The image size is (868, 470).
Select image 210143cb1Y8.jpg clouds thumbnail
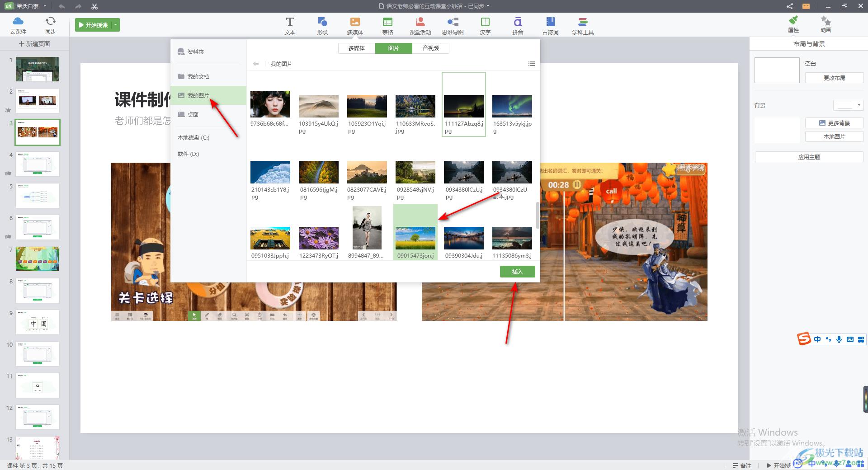[270, 172]
